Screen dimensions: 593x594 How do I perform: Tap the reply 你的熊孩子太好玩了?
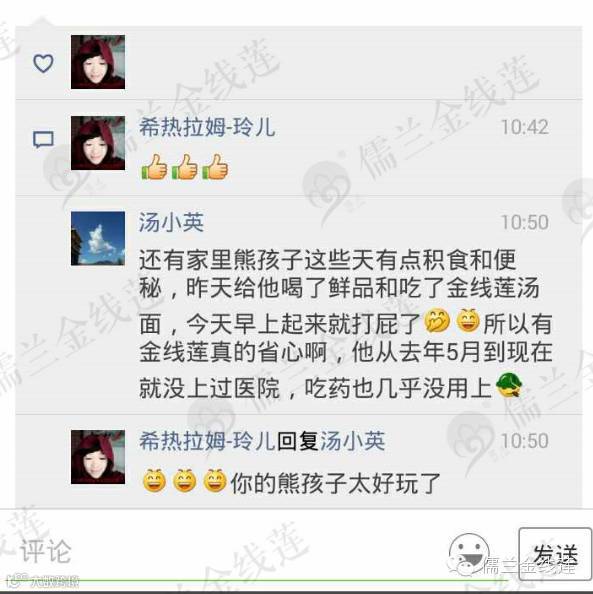291,482
